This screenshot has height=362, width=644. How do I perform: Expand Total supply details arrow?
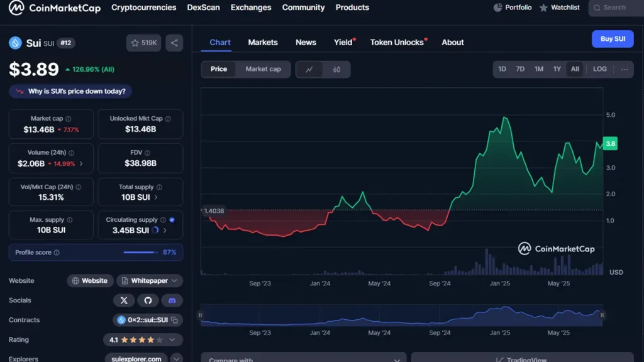[x=156, y=197]
